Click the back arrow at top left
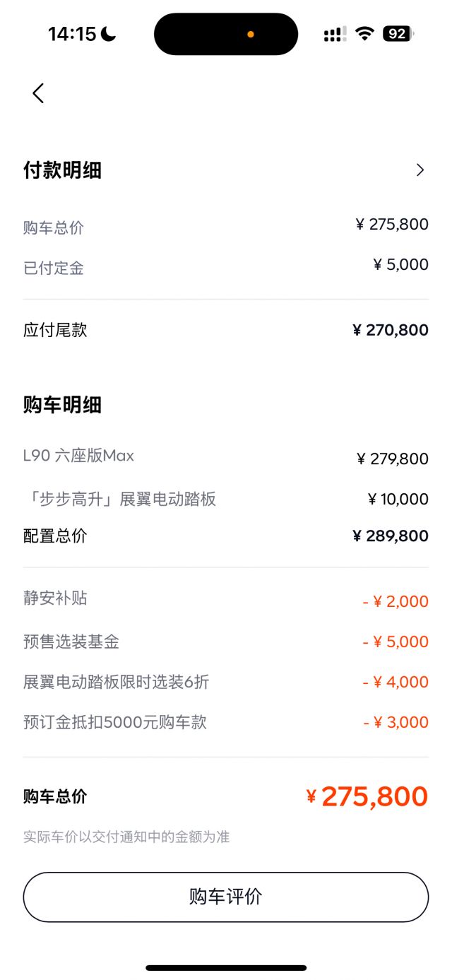 (x=37, y=93)
